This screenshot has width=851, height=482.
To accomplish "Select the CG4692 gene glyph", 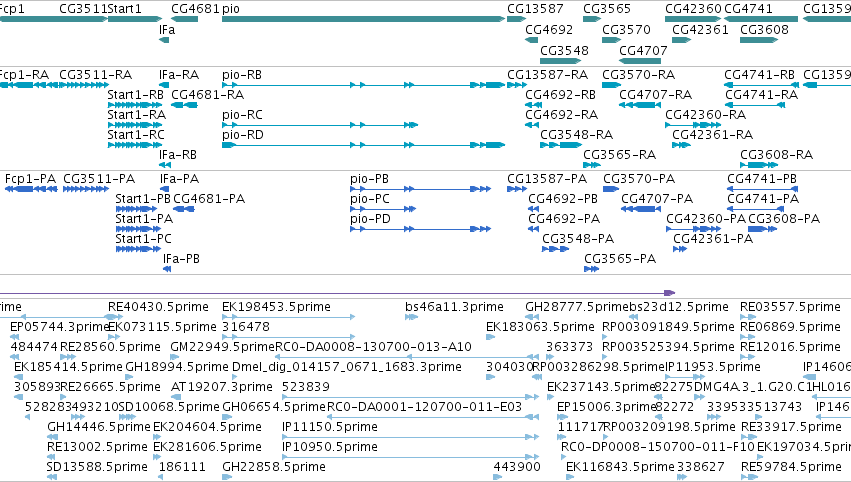I will click(531, 40).
